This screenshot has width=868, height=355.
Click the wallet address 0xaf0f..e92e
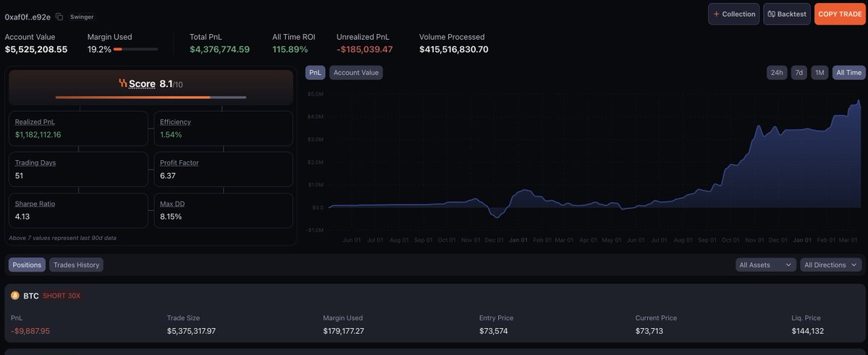pyautogui.click(x=28, y=17)
